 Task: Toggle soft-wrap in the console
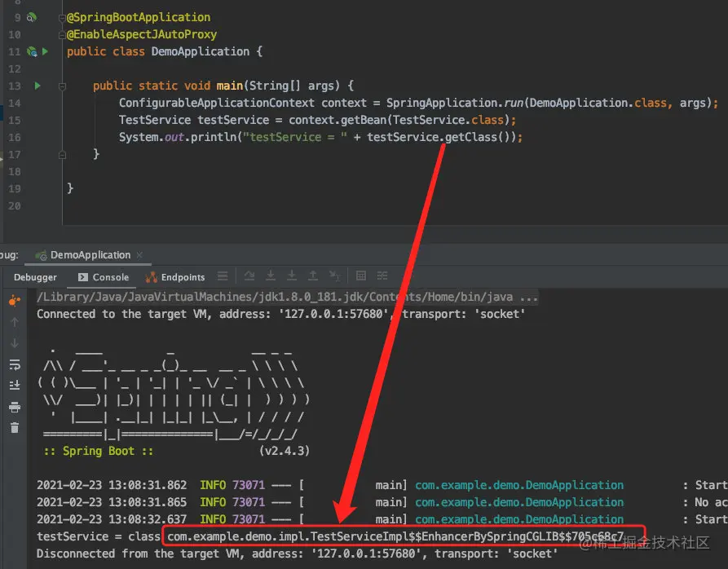[15, 364]
